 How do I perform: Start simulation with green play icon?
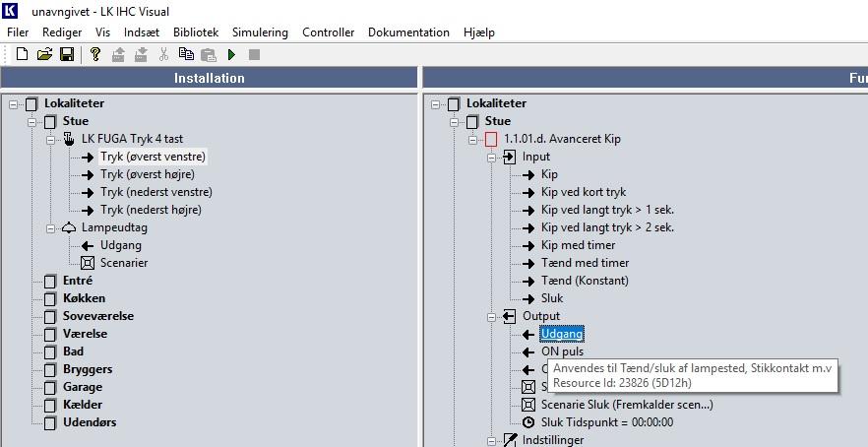click(x=232, y=54)
